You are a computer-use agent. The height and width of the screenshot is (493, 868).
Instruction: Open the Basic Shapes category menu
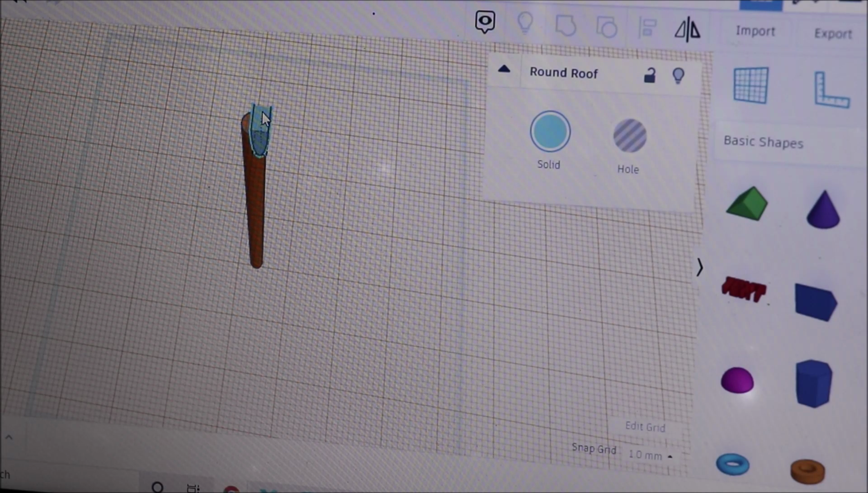click(x=763, y=142)
